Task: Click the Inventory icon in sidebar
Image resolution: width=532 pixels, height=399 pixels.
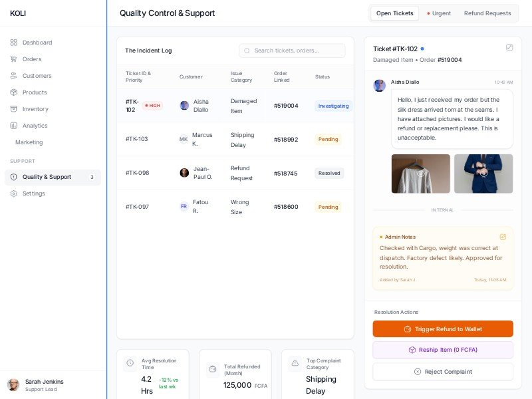Action: pyautogui.click(x=14, y=109)
